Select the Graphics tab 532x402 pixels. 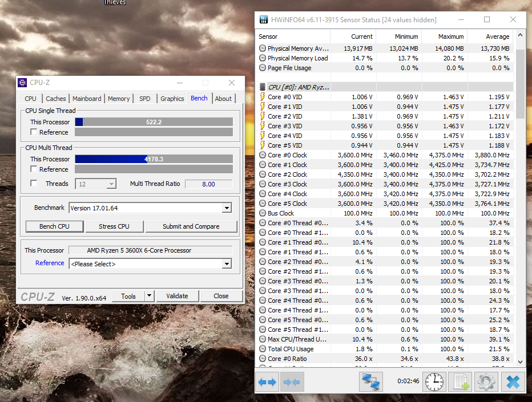coord(172,99)
